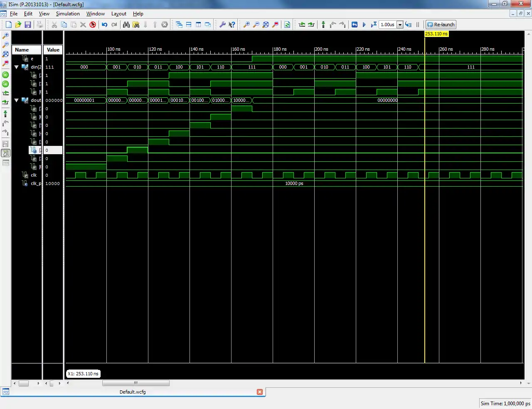Viewport: 532px width, 409px height.
Task: Collapse the dout bus signal group
Action: coord(17,100)
